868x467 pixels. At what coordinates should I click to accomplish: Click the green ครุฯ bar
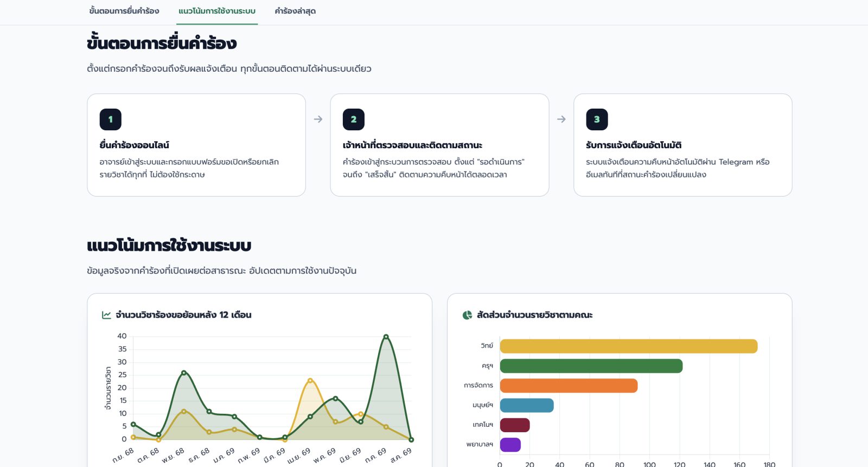click(x=591, y=366)
